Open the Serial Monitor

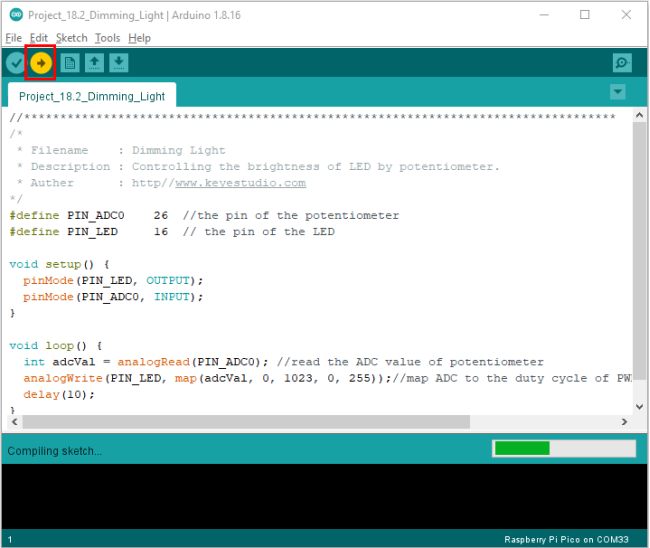[622, 63]
